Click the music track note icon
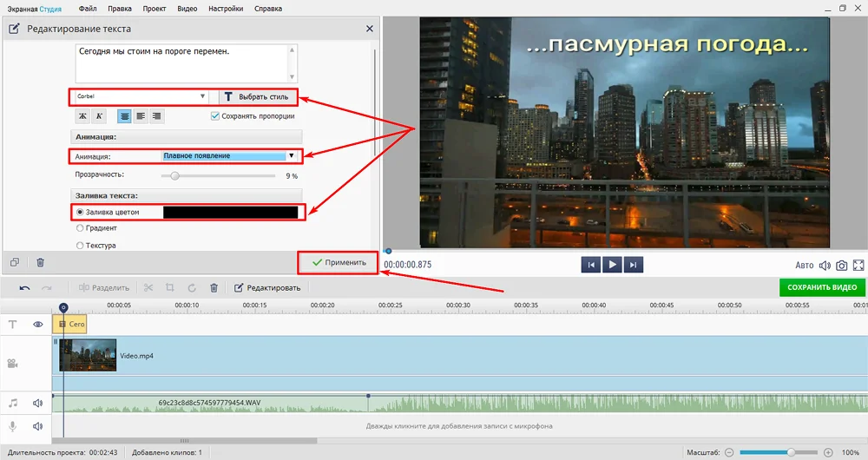 point(13,404)
